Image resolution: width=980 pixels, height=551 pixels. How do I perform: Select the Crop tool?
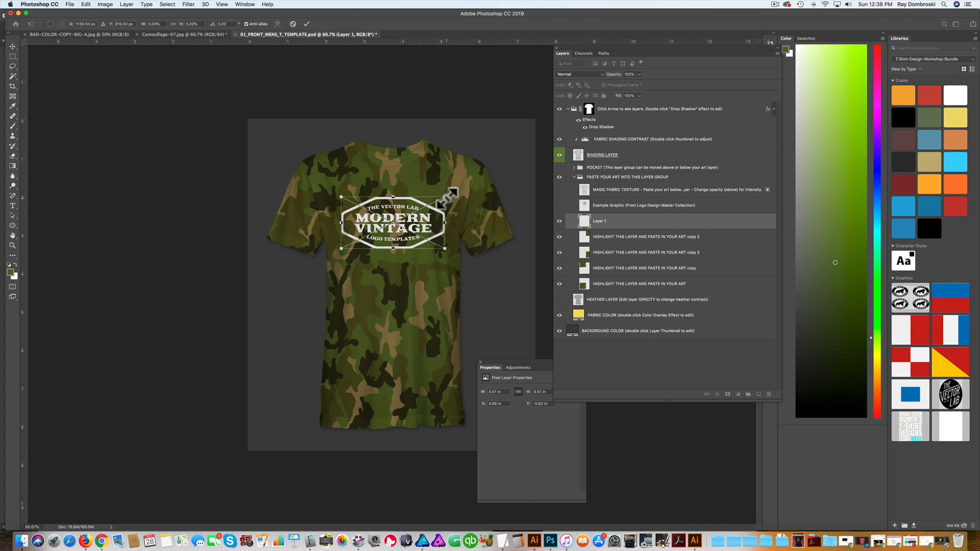pos(13,86)
